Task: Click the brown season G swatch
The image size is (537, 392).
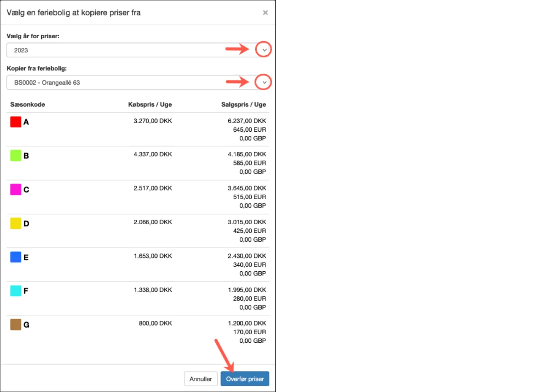Action: (x=16, y=325)
